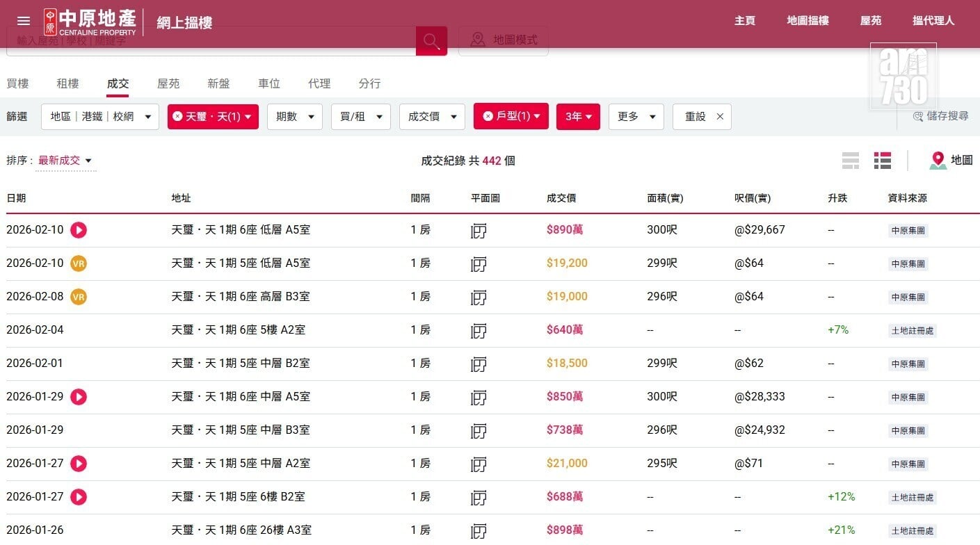Viewport: 980px width, 545px height.
Task: Clear the 戶型 filter via its X
Action: coord(488,116)
